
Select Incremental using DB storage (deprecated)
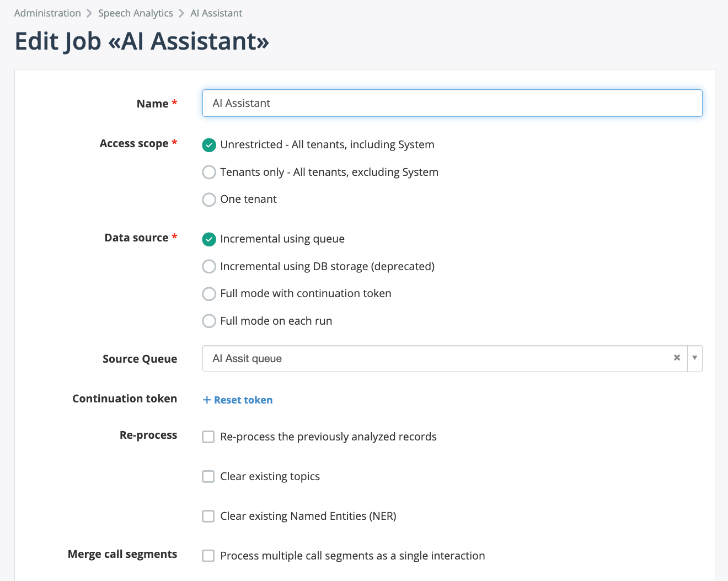coord(209,267)
